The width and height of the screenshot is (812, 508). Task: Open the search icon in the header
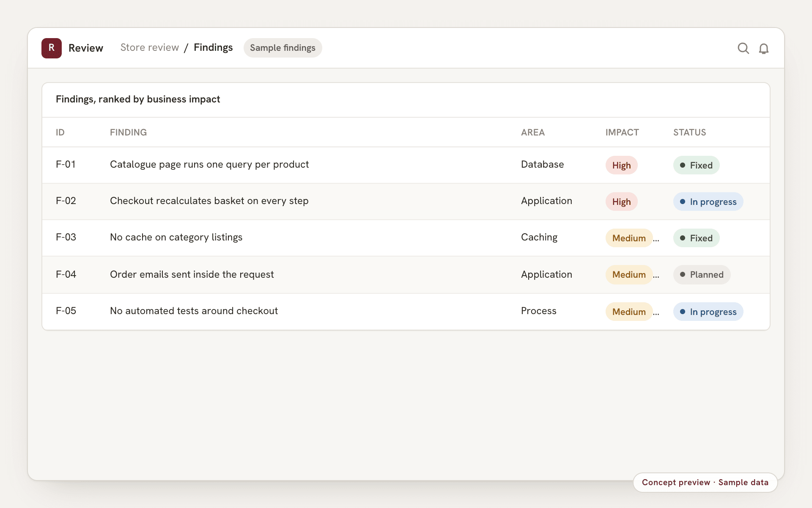[x=743, y=48]
